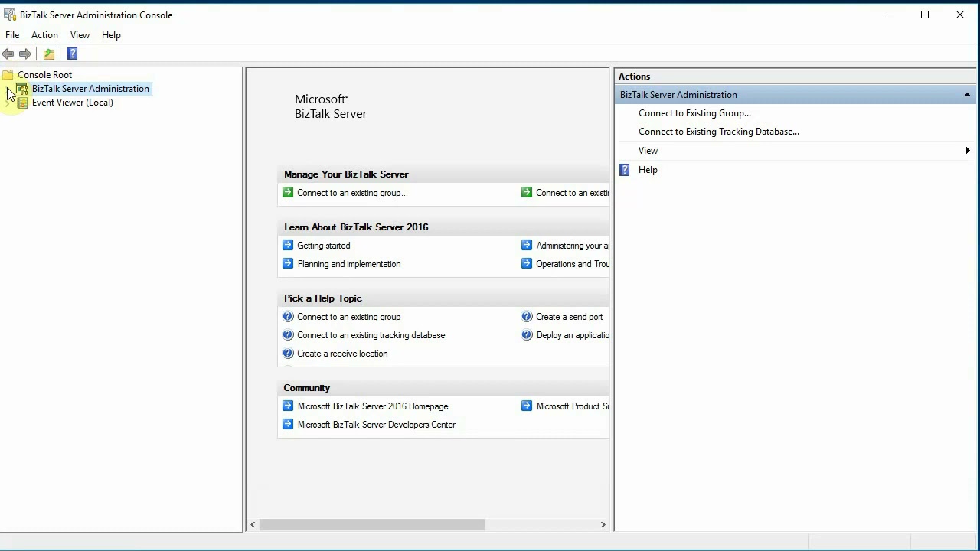Open the Getting started link

pos(324,246)
